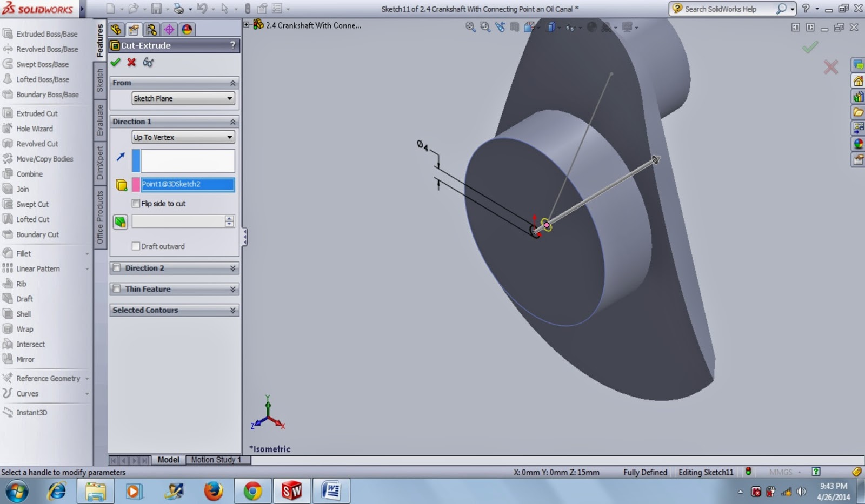Enable Direction 2 for the cut

117,268
